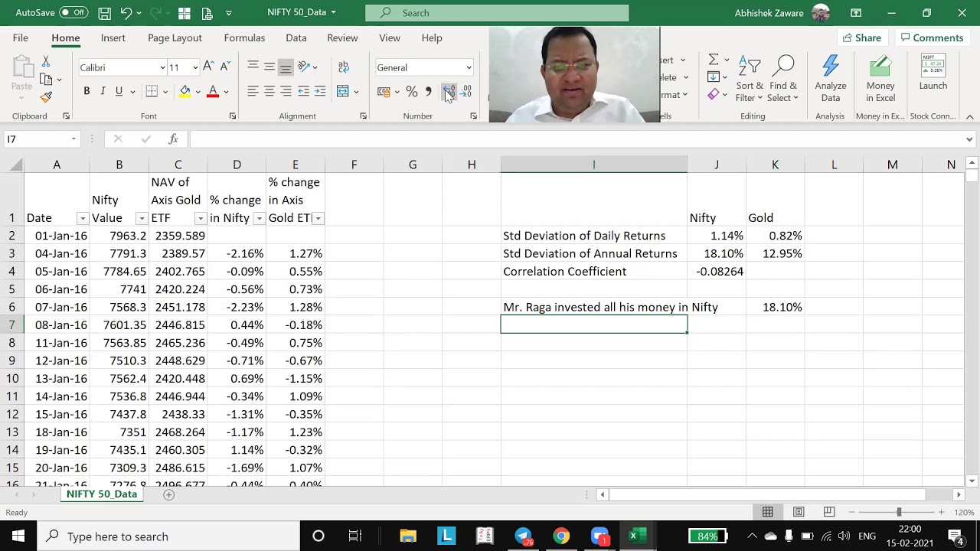Screen dimensions: 980x551
Task: Click the Undo arrow icon
Action: click(x=126, y=13)
